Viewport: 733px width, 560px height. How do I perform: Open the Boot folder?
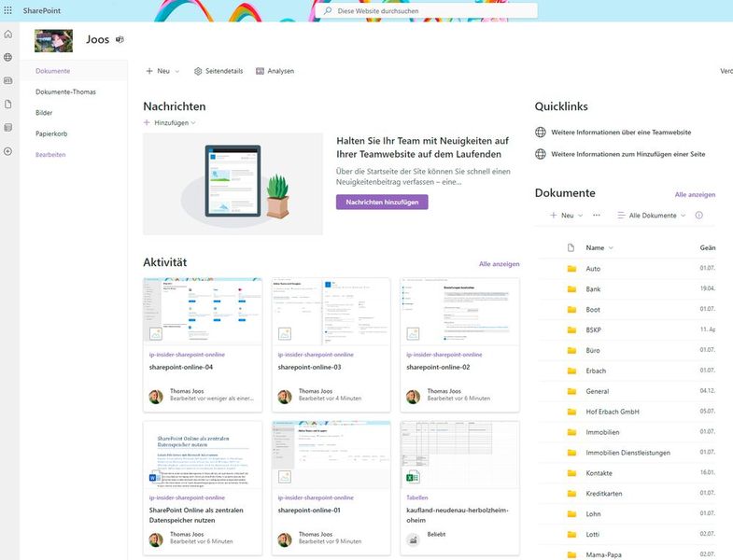(x=593, y=310)
